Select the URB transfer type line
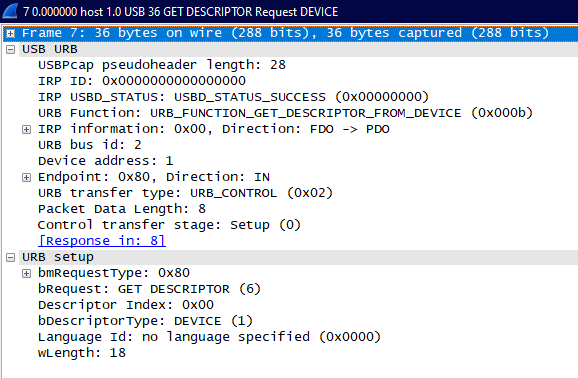 tap(185, 193)
